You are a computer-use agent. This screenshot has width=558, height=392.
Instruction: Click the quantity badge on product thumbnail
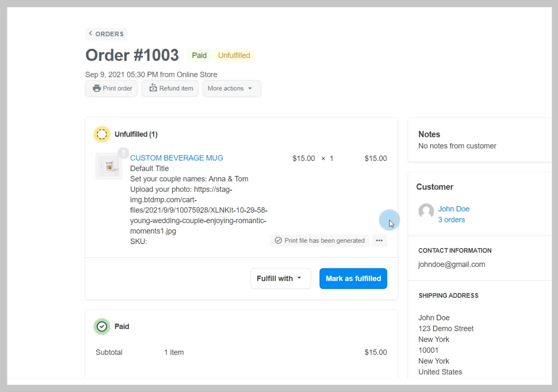[x=123, y=153]
